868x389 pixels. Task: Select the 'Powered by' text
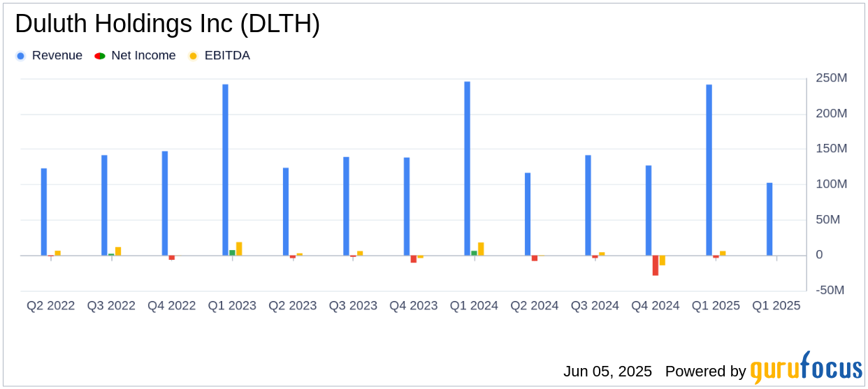(705, 372)
